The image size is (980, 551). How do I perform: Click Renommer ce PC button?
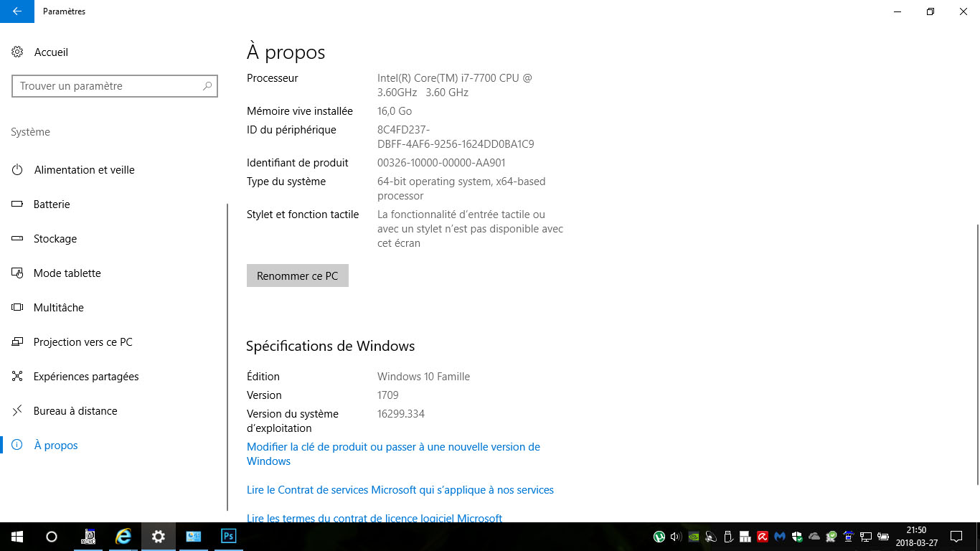(297, 276)
